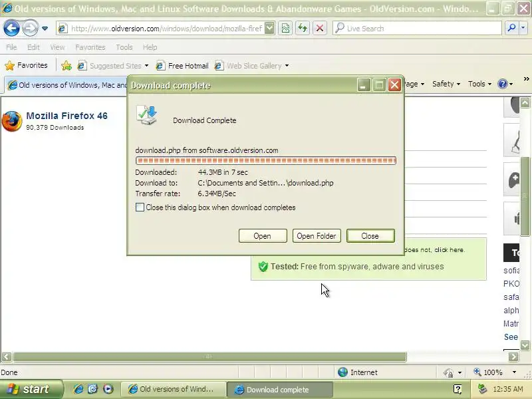Click the 100% zoom level button
The height and width of the screenshot is (399, 532).
pyautogui.click(x=488, y=372)
